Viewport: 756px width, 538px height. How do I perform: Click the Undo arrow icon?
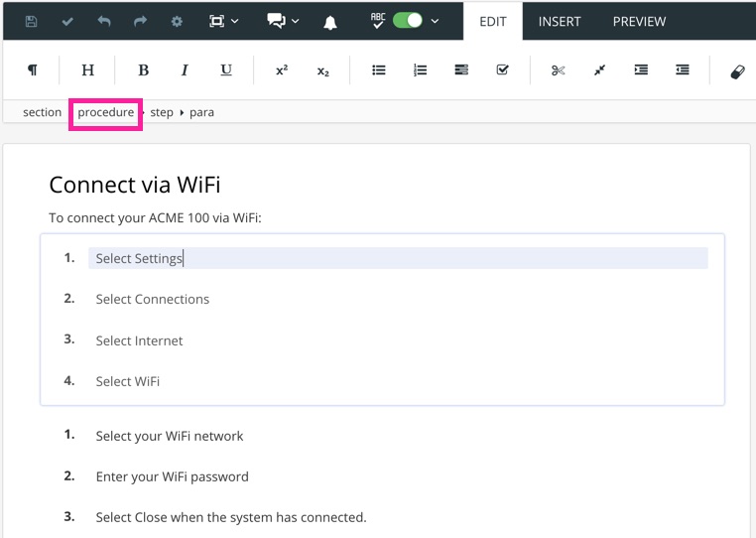[x=104, y=21]
